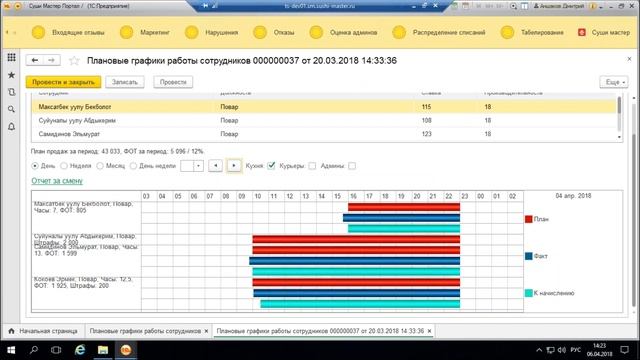Select the Месяц radio button

pyautogui.click(x=100, y=166)
